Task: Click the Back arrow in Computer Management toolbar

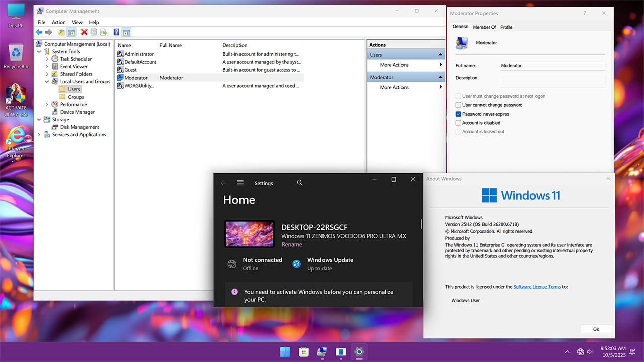Action: pos(39,32)
